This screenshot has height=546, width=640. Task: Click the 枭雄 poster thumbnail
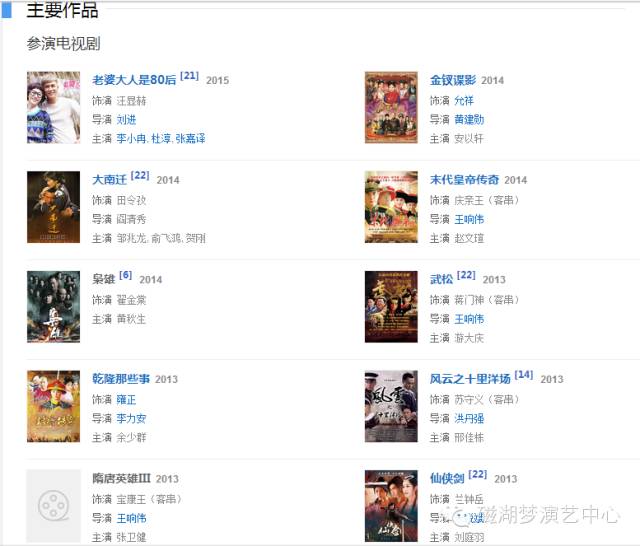(53, 307)
